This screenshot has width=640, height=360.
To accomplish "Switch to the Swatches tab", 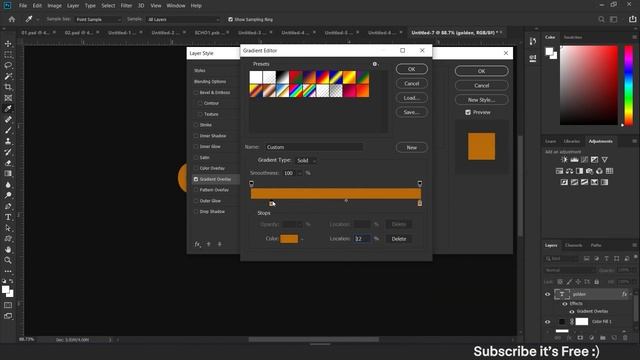I will click(x=573, y=37).
